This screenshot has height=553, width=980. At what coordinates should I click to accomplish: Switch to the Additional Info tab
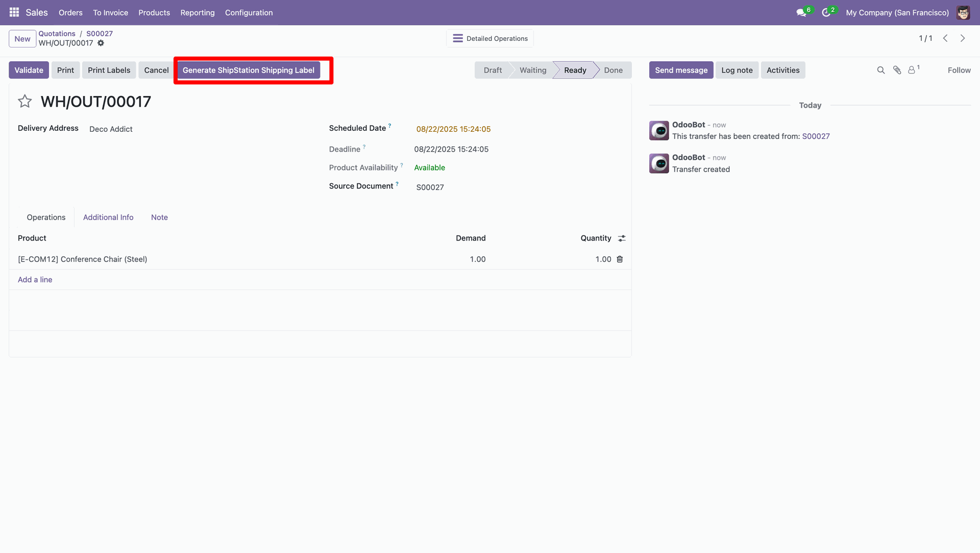point(108,218)
